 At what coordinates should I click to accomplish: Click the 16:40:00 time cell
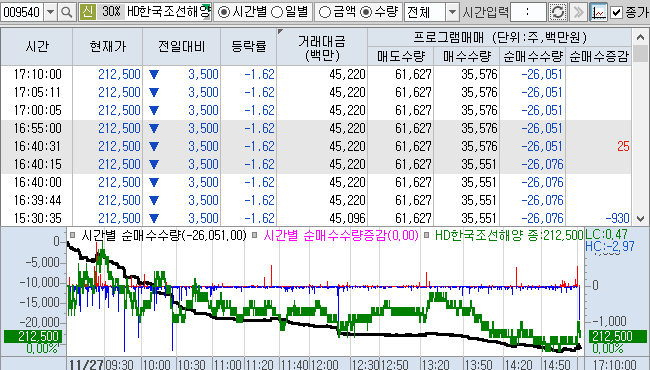point(37,182)
